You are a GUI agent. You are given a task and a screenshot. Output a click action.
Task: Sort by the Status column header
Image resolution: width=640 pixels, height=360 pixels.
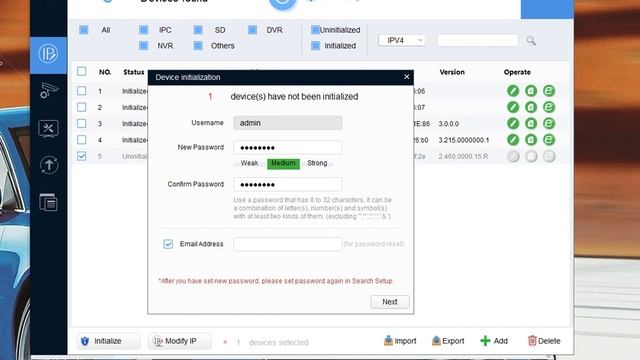click(x=134, y=72)
